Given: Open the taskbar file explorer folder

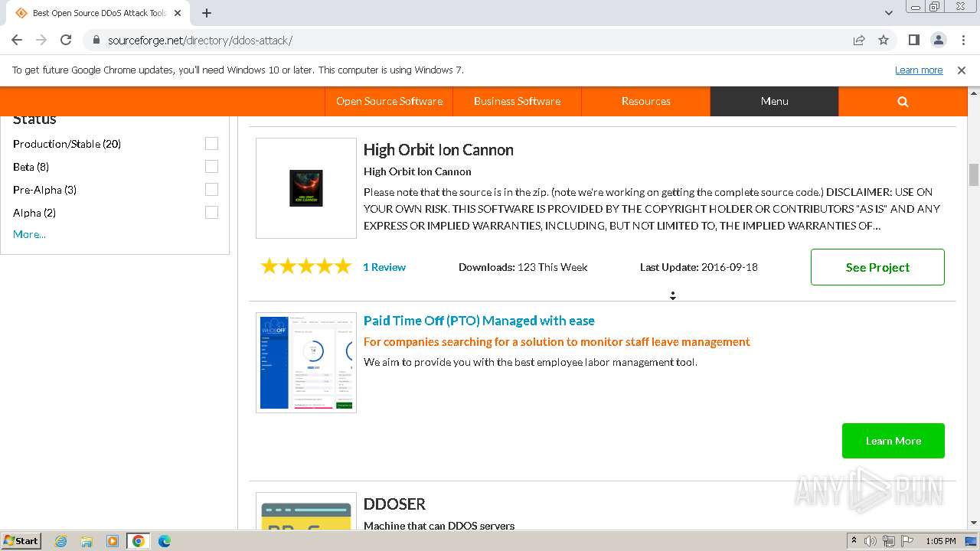Looking at the screenshot, I should [87, 541].
